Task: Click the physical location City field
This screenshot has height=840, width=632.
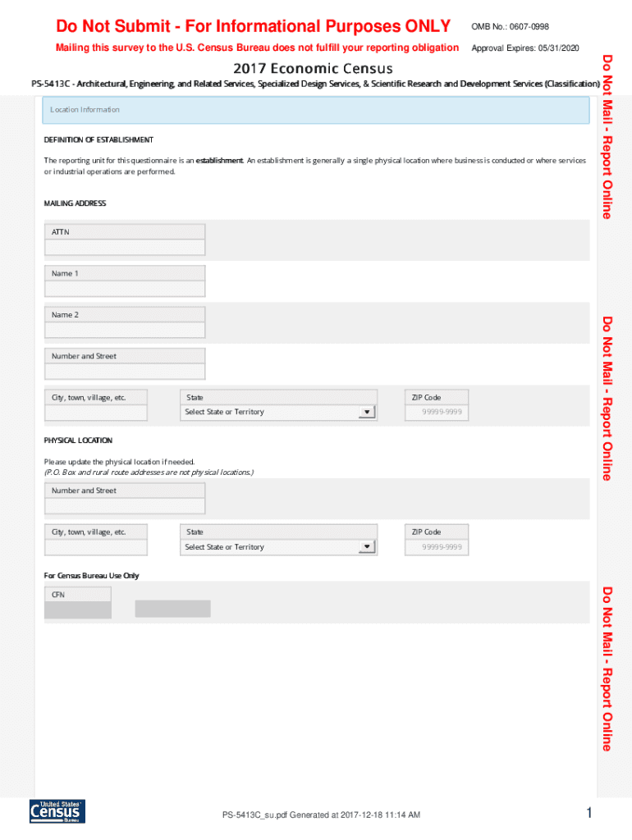Action: point(96,547)
